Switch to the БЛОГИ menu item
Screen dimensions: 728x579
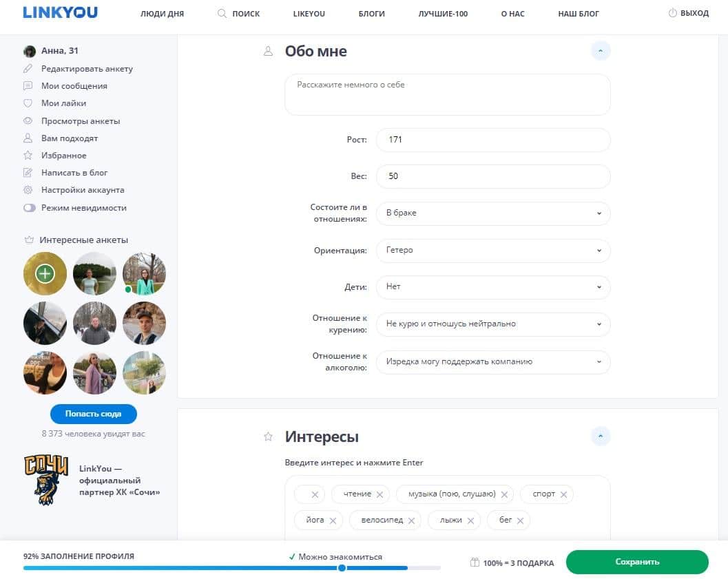371,13
